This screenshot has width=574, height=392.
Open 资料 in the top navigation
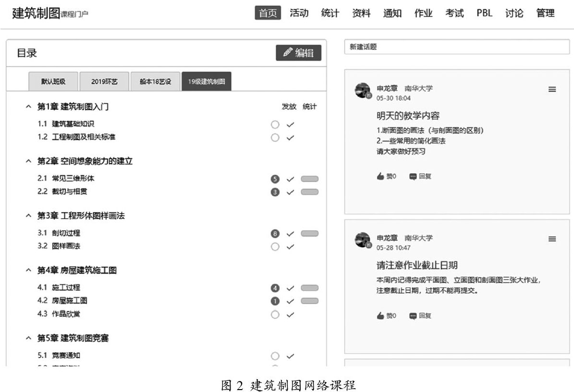coord(361,13)
